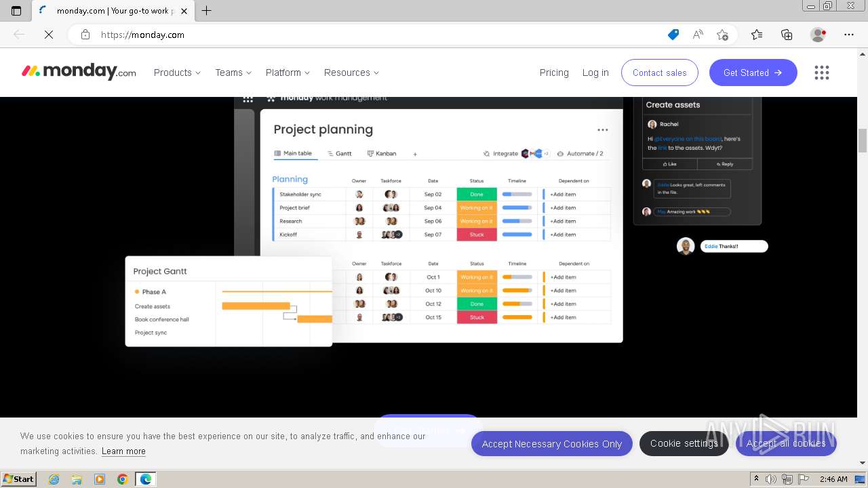Open tab actions menu icon

16,11
